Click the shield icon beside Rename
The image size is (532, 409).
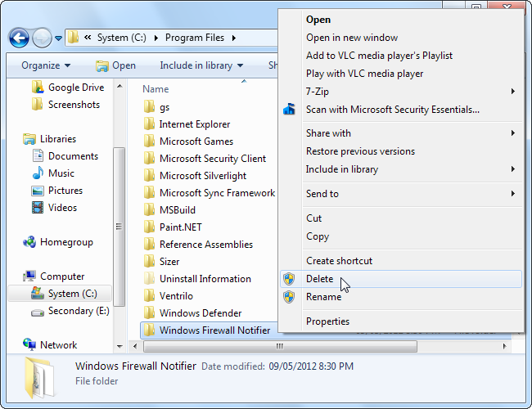289,297
